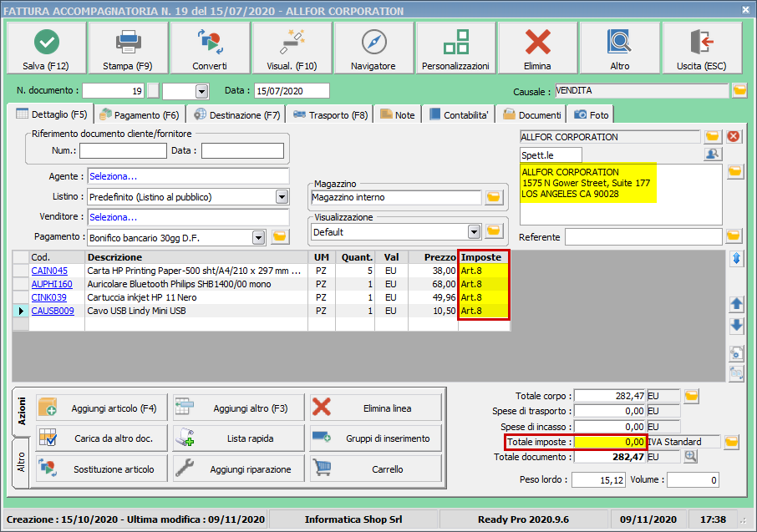Open folder icon next to Causale field
Screen dimensions: 757x532
pos(739,91)
